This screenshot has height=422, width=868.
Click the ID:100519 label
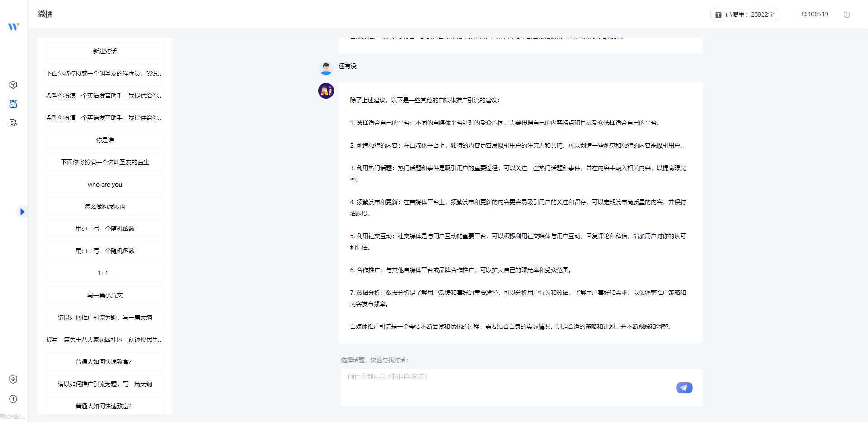[x=814, y=14]
